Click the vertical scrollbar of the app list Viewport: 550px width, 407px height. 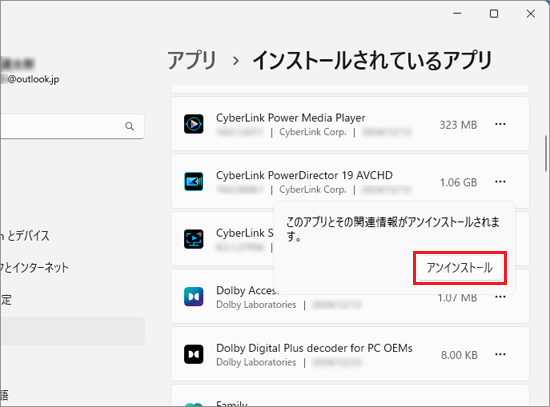pos(546,153)
